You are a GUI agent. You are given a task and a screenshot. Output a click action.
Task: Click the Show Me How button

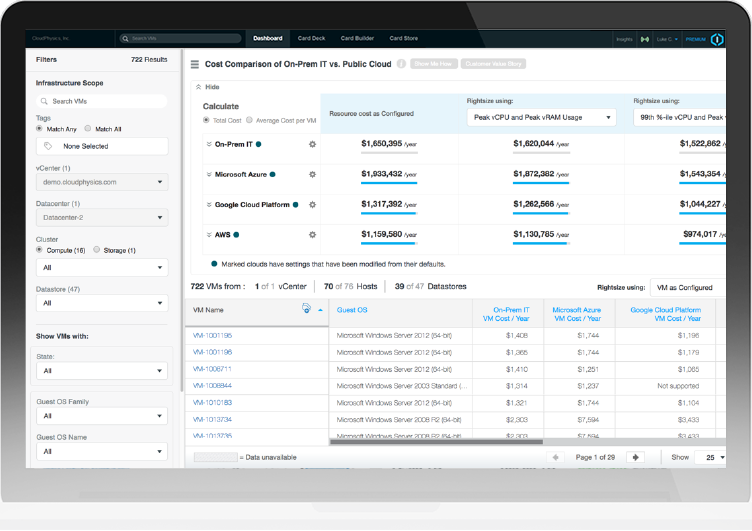[x=433, y=64]
